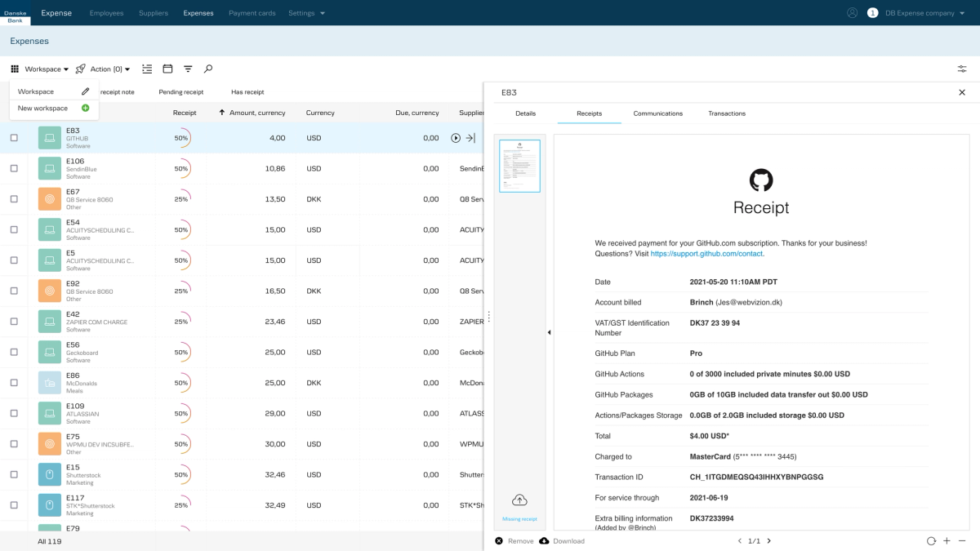Screen dimensions: 980x551
Task: Click the Currency column header
Action: tap(320, 113)
